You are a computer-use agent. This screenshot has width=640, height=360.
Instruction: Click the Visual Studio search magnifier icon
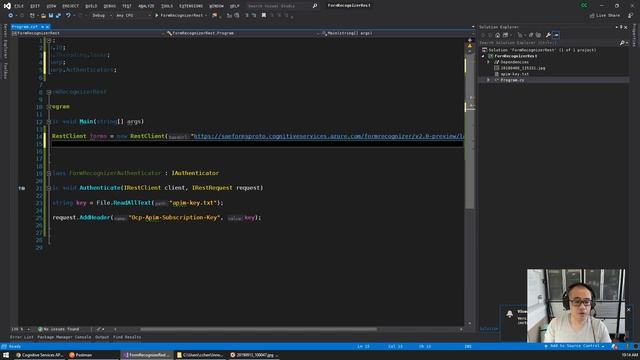[x=315, y=6]
